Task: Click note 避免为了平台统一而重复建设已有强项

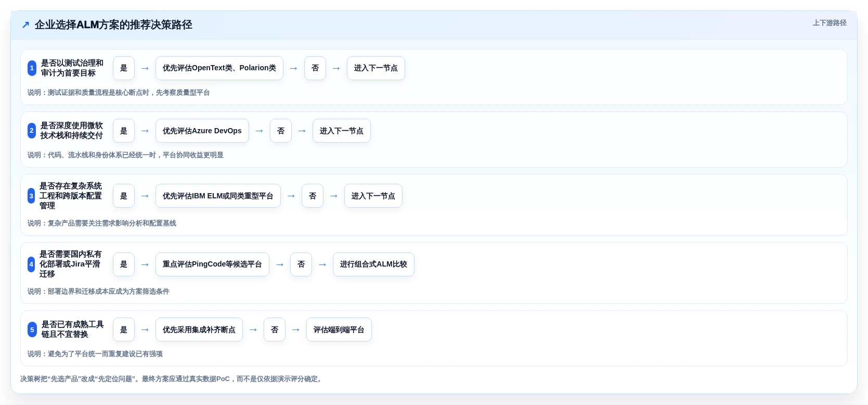Action: pos(95,354)
